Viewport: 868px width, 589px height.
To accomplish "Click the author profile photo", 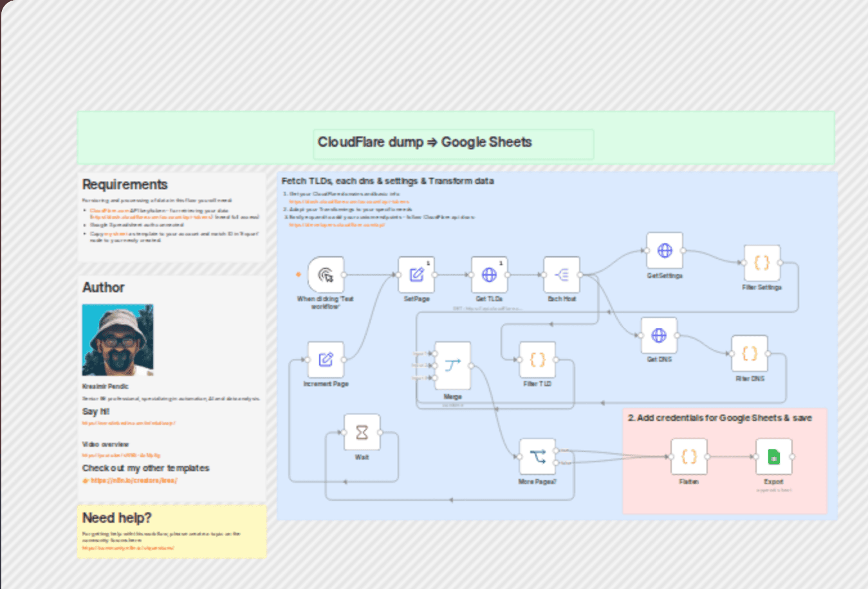I will point(118,340).
